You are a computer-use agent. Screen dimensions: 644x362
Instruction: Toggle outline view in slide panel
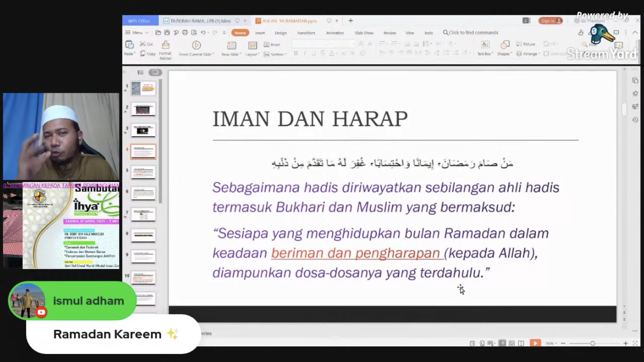(141, 72)
